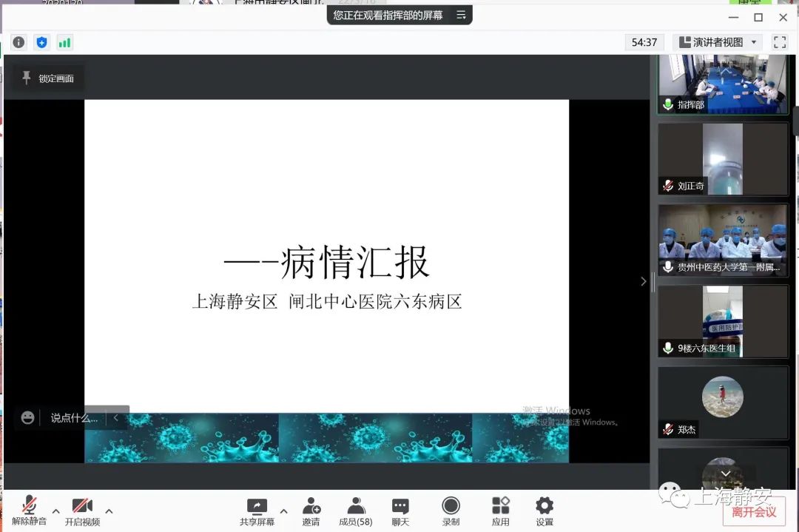The width and height of the screenshot is (799, 532).
Task: Click the 54:37 meeting timer
Action: (x=644, y=42)
